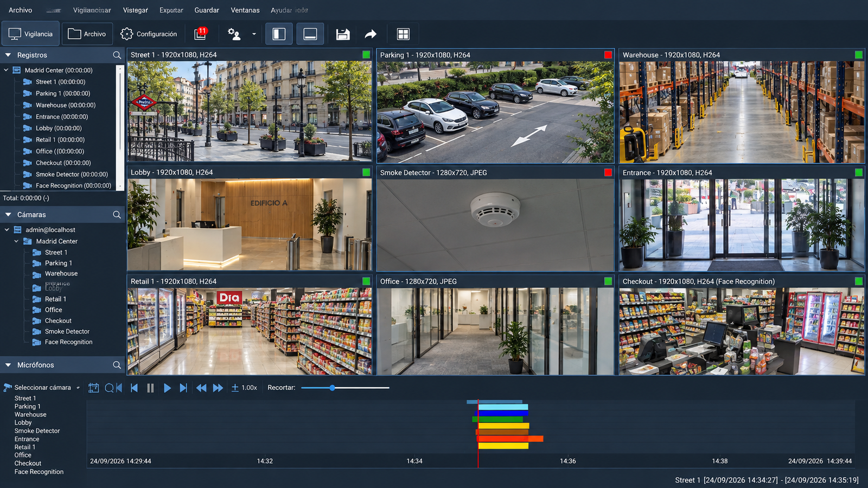Collapse the Micrófonos panel
The image size is (868, 488).
pyautogui.click(x=8, y=365)
